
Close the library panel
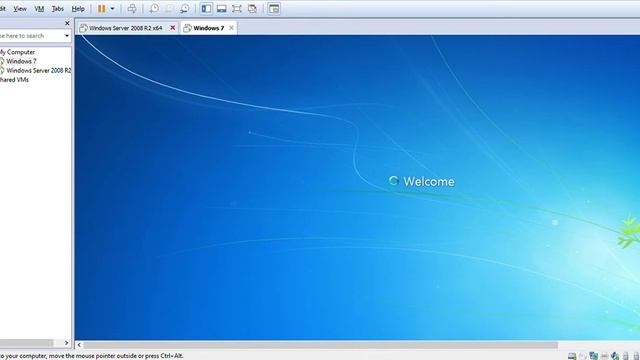[67, 23]
